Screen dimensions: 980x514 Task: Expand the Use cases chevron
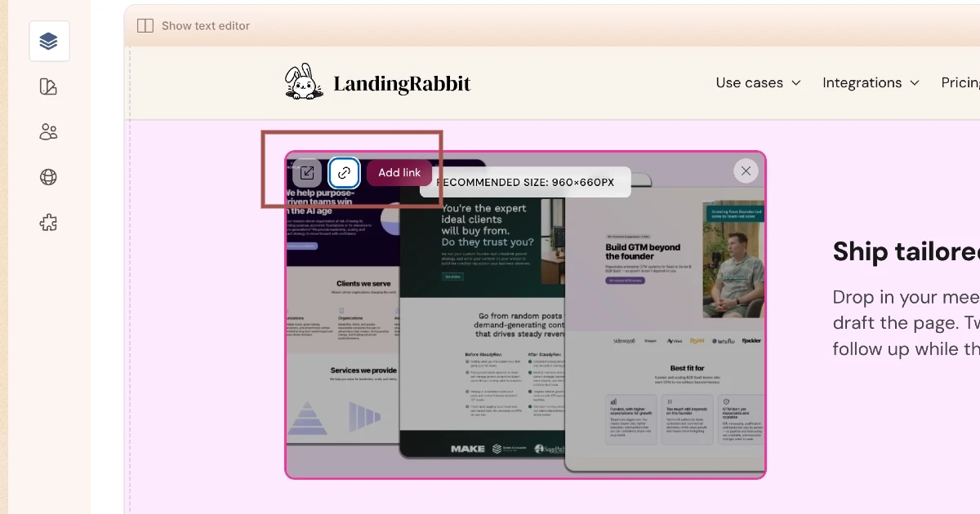796,83
